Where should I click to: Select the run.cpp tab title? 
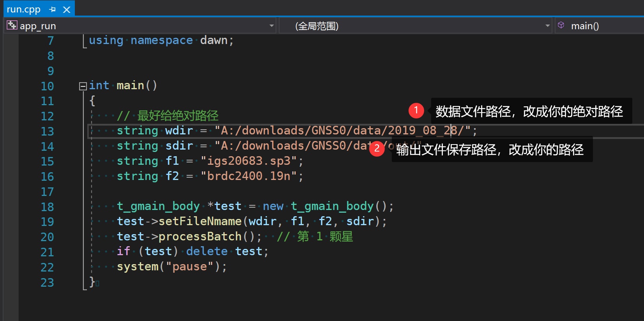[24, 9]
